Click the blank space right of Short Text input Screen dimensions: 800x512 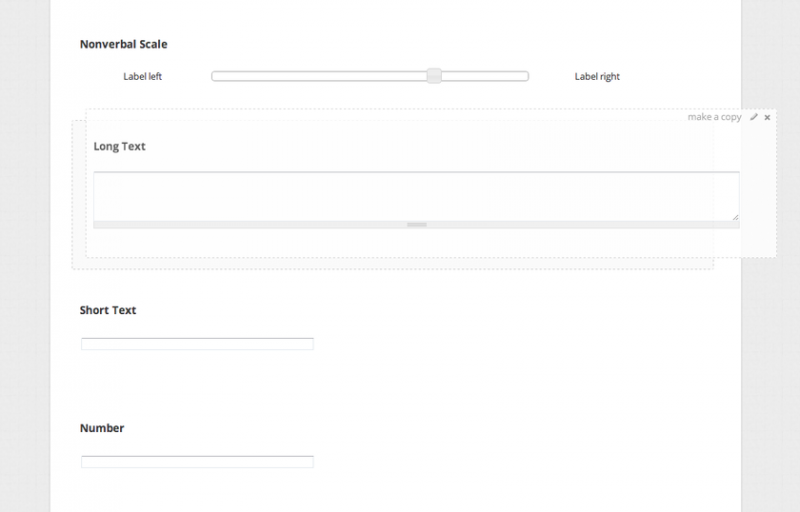[500, 344]
